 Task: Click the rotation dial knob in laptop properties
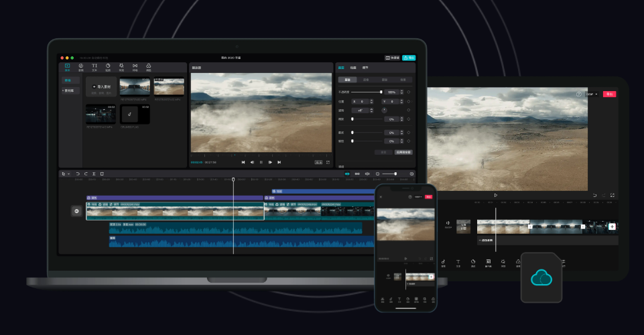tap(384, 111)
